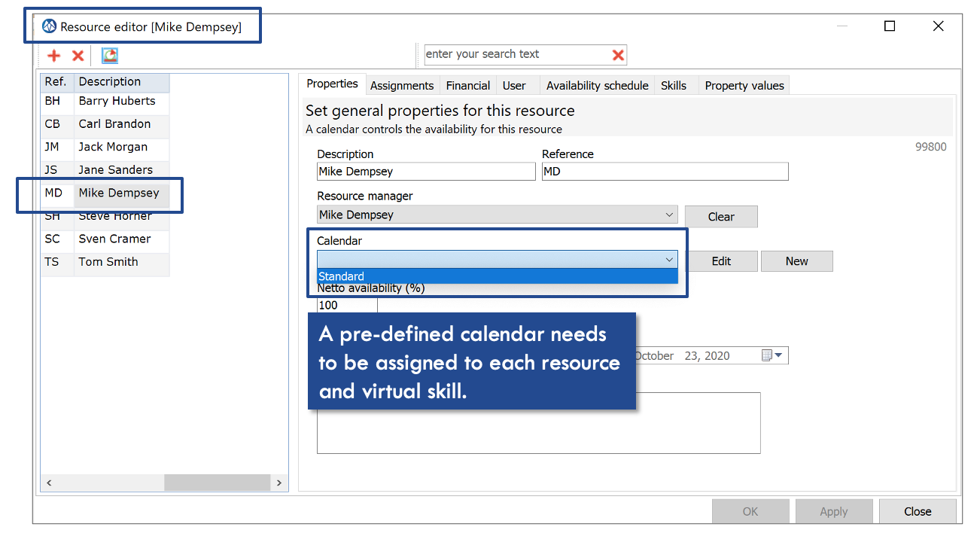Clear search text with red X

(618, 55)
